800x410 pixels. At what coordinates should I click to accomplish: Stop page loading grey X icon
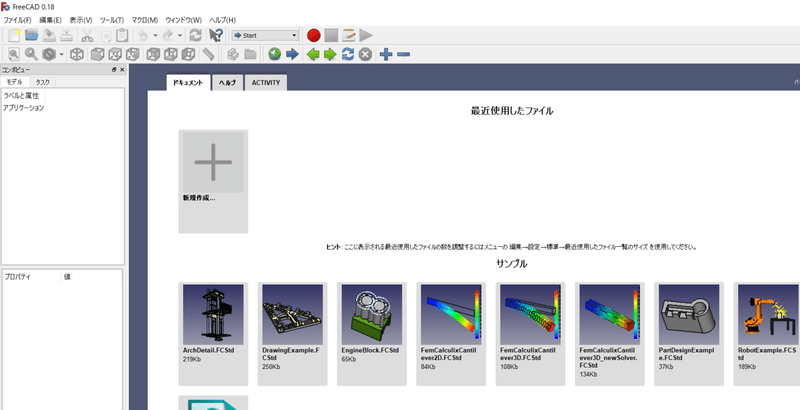pos(365,54)
